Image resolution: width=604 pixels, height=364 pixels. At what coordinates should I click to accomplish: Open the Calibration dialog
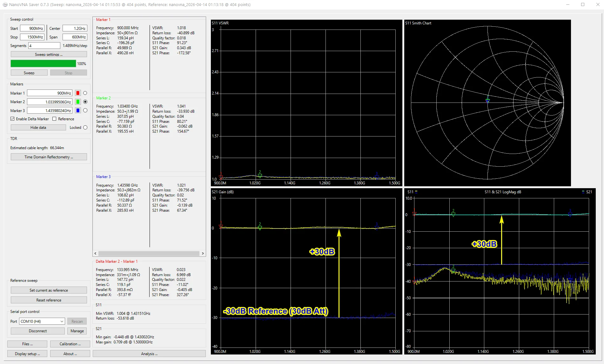click(x=70, y=344)
